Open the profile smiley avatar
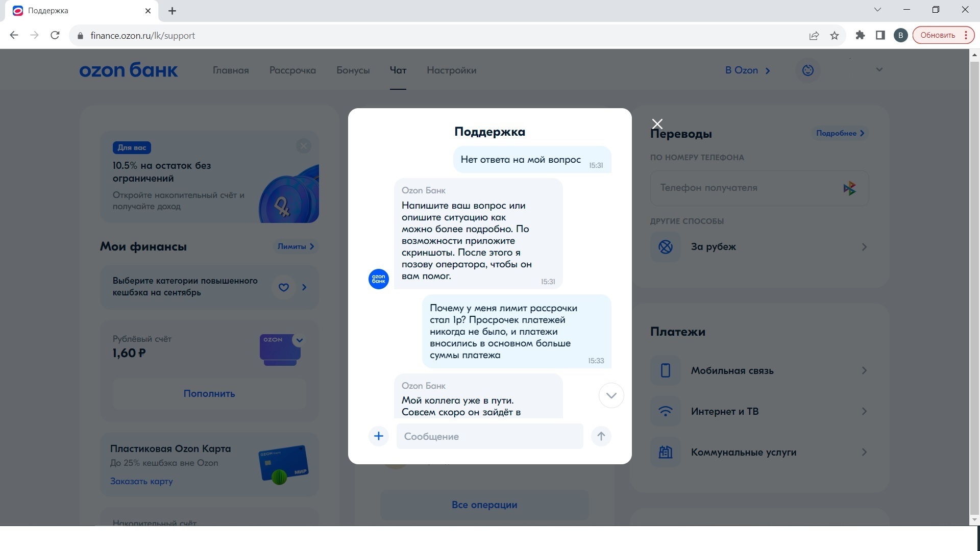The width and height of the screenshot is (980, 551). 808,70
